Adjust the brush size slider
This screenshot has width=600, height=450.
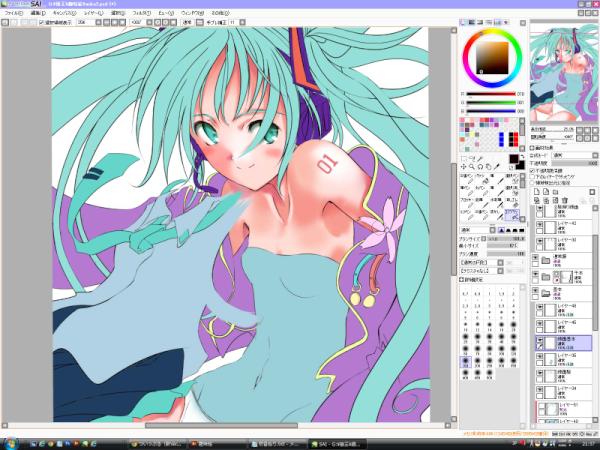(506, 239)
